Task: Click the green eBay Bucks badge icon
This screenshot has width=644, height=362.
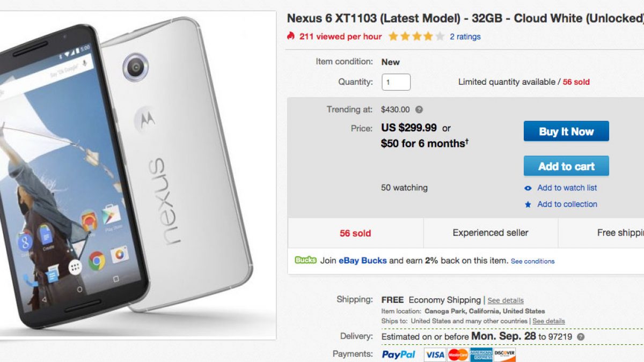Action: (305, 261)
